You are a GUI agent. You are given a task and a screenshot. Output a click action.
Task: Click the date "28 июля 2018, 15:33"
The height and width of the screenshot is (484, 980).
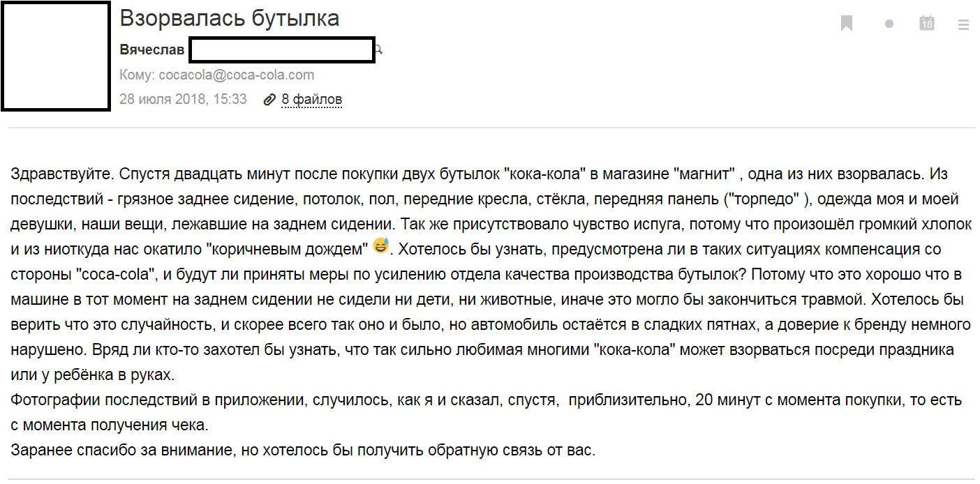click(x=183, y=99)
